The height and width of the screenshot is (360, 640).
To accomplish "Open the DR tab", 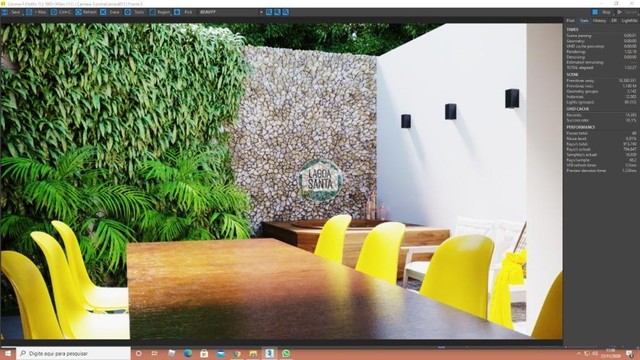I will [613, 20].
